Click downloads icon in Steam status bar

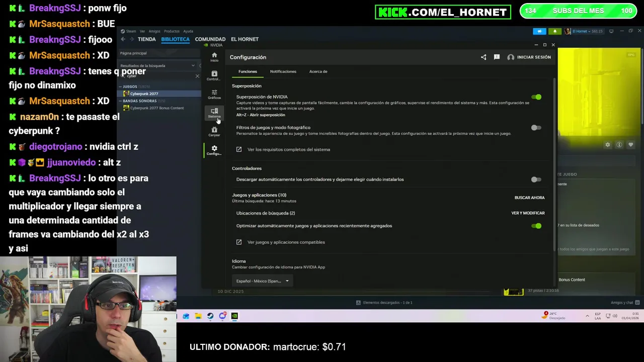tap(358, 303)
